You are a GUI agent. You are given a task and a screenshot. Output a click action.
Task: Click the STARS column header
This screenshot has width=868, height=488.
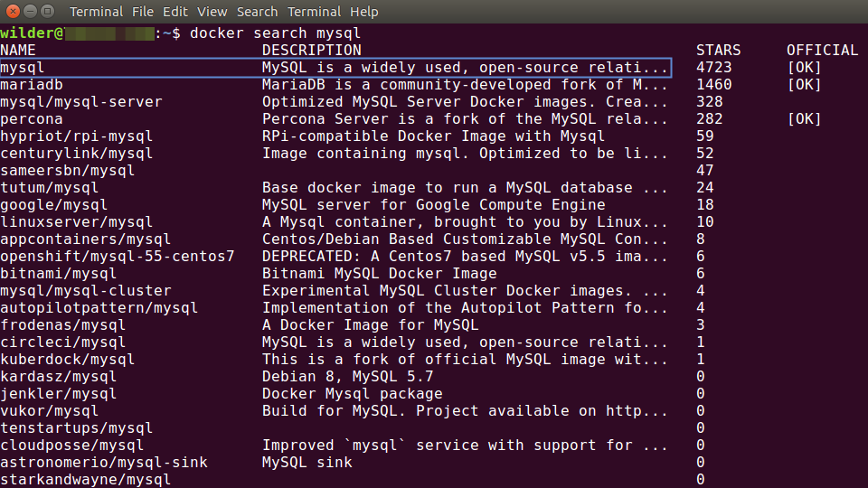pyautogui.click(x=718, y=51)
